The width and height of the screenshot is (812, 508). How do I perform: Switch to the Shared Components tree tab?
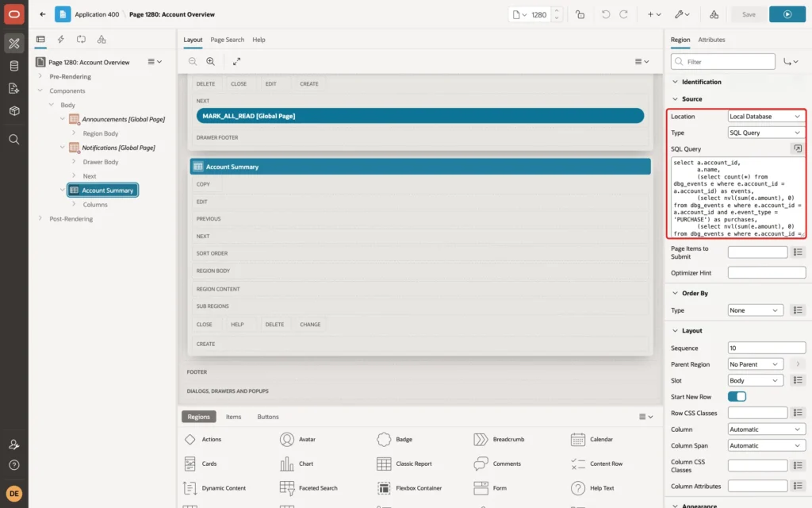point(101,40)
